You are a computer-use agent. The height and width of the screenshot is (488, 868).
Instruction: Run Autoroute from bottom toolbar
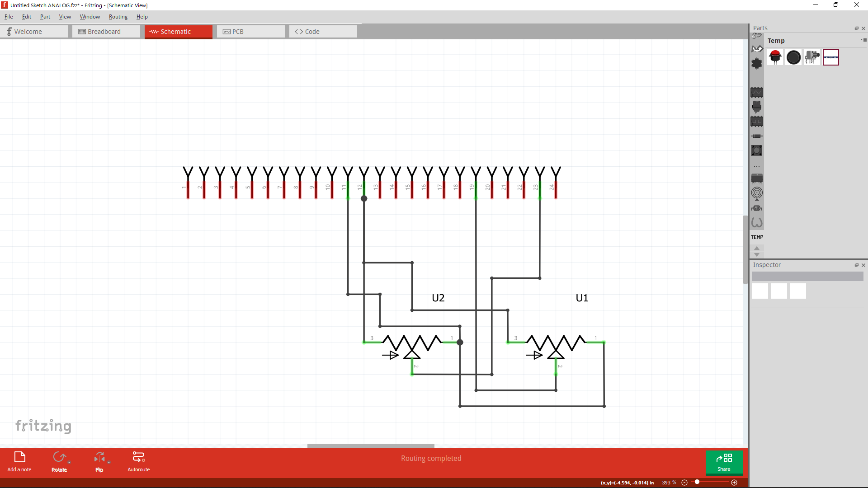point(138,457)
